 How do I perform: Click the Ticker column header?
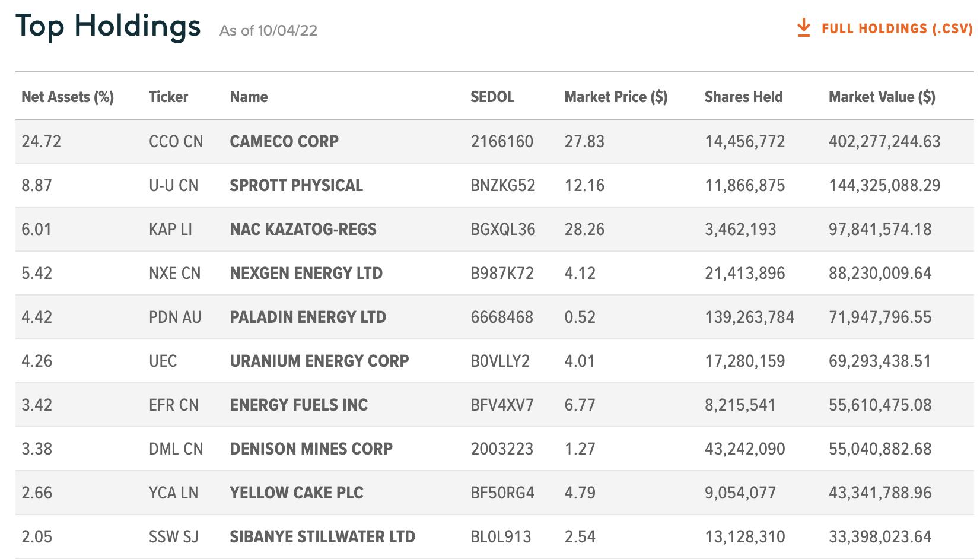[x=168, y=97]
